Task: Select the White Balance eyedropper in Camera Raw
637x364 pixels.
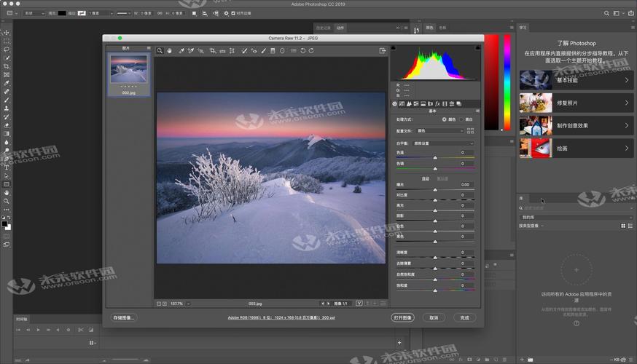Action: click(181, 51)
